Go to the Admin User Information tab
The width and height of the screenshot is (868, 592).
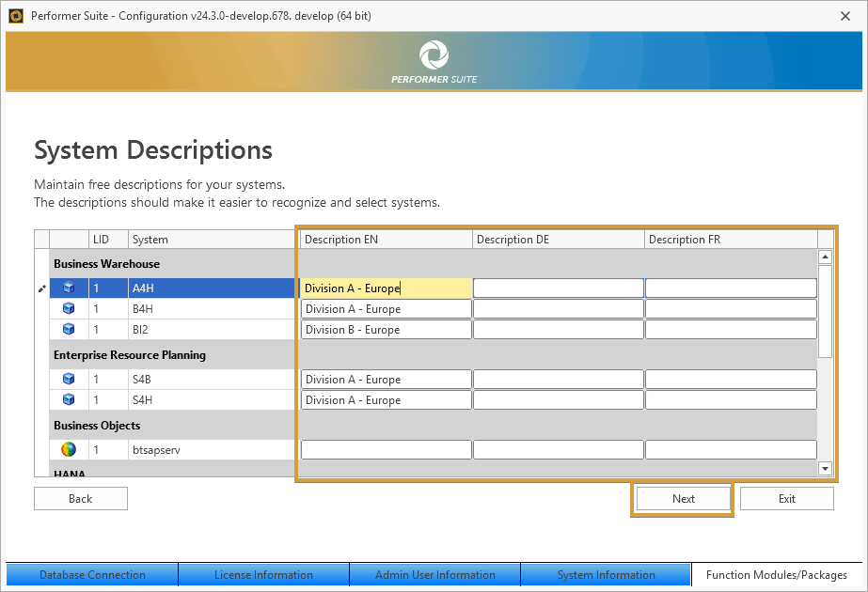(434, 575)
